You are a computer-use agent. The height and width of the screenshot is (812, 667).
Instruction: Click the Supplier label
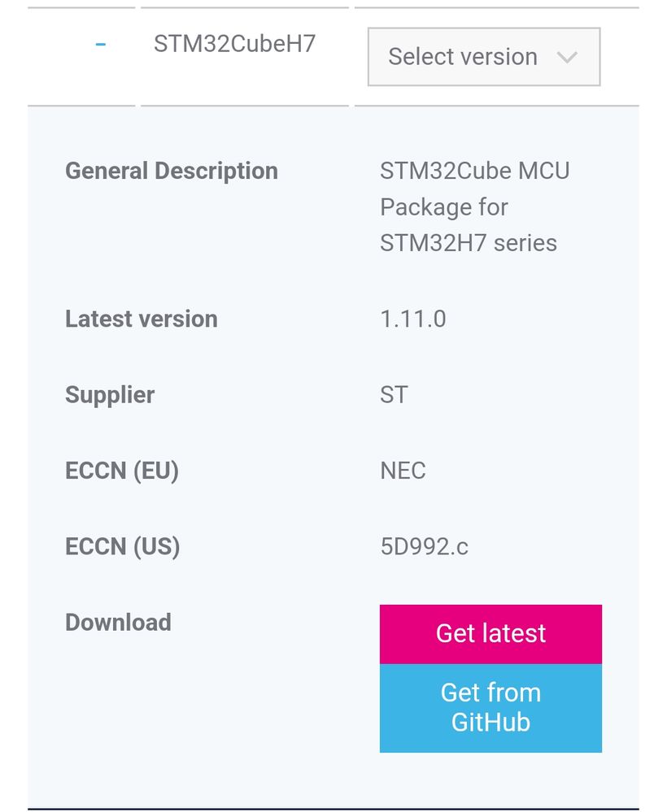[x=110, y=395]
